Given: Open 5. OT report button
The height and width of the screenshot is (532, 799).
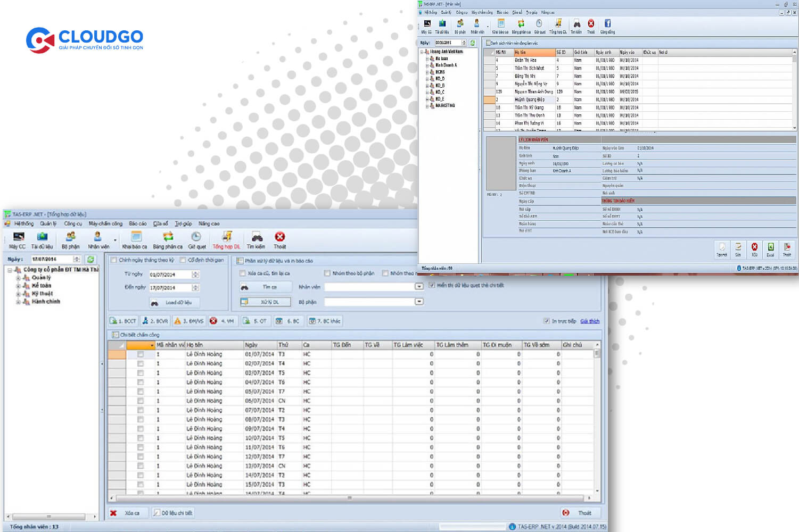Looking at the screenshot, I should (x=255, y=321).
